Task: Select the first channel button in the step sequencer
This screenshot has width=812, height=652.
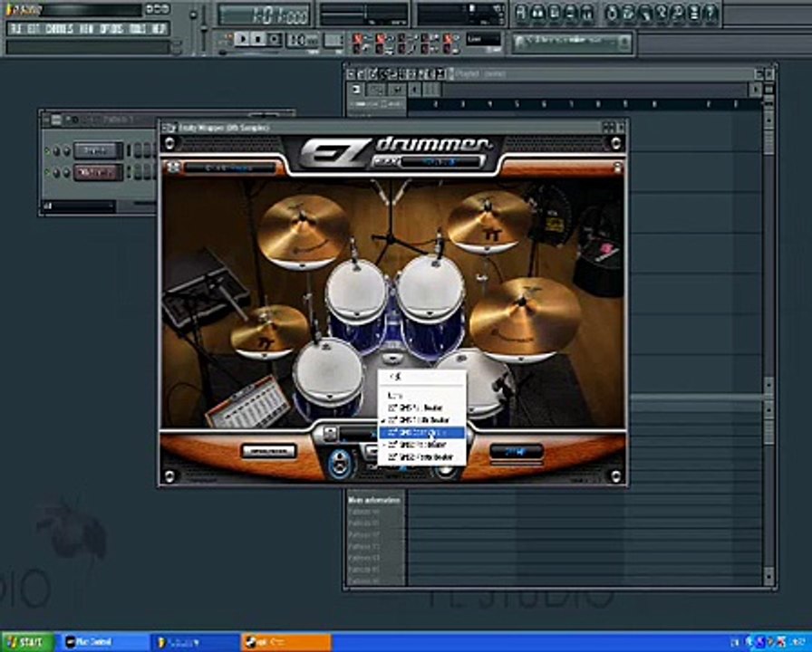Action: pos(98,150)
